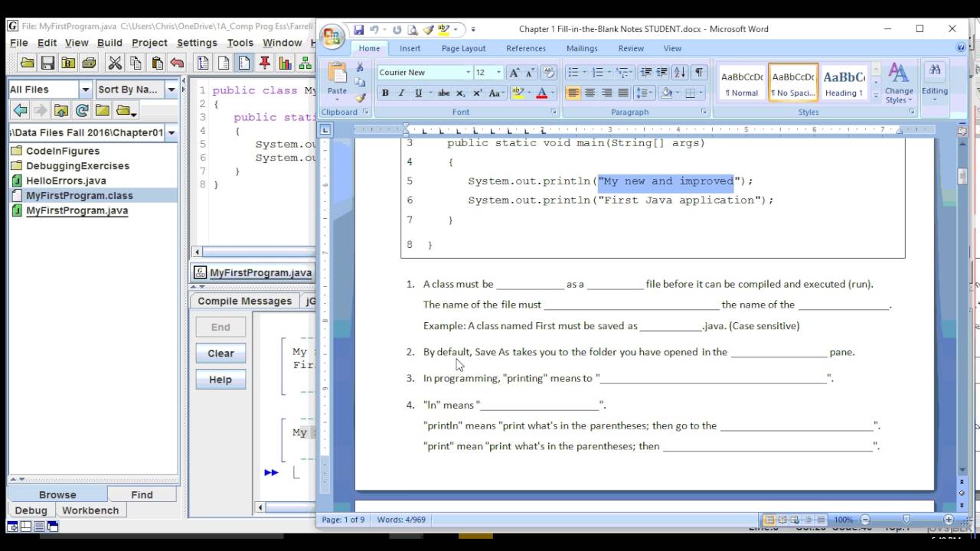Click the Clear button in run panel
Image resolution: width=980 pixels, height=551 pixels.
tap(220, 353)
